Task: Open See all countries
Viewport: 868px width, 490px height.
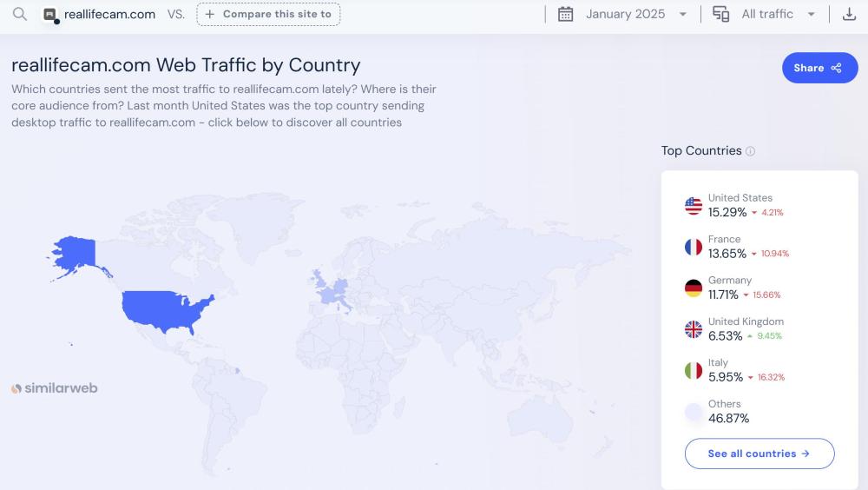Action: pos(759,454)
